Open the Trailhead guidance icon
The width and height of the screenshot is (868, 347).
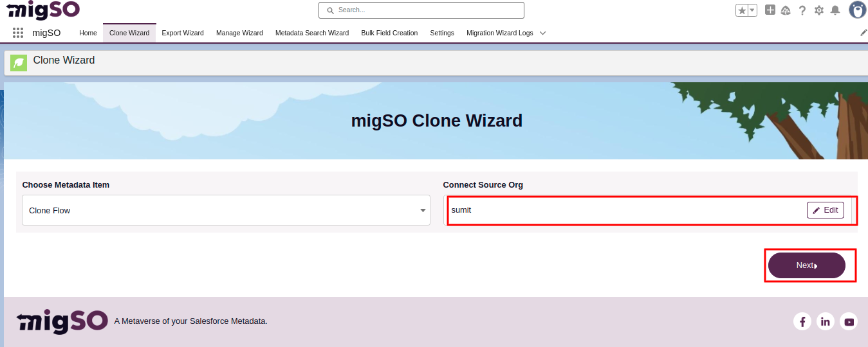click(786, 10)
